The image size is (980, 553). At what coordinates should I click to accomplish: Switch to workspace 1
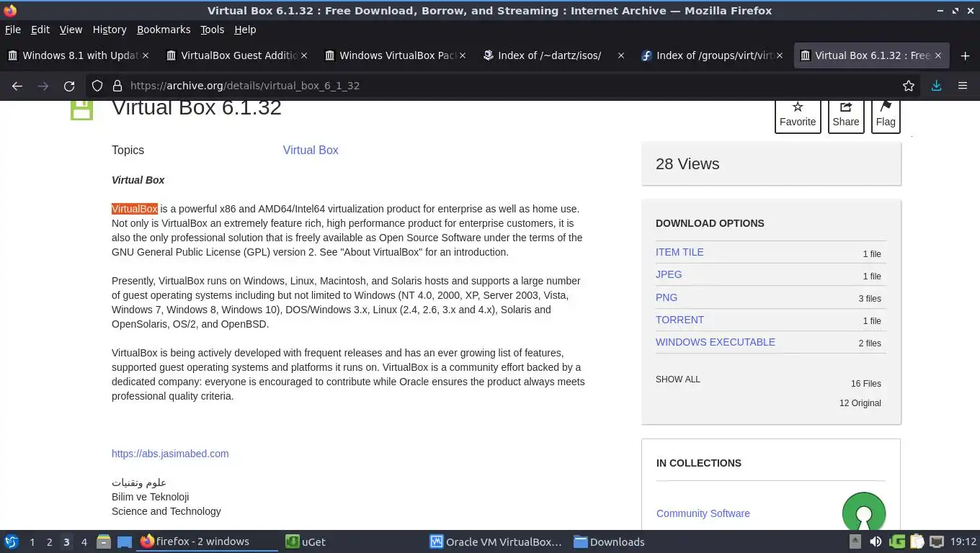[x=32, y=542]
